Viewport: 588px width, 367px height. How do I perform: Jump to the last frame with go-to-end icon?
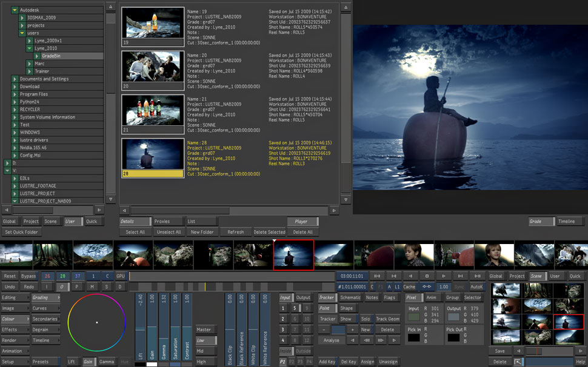(x=477, y=276)
